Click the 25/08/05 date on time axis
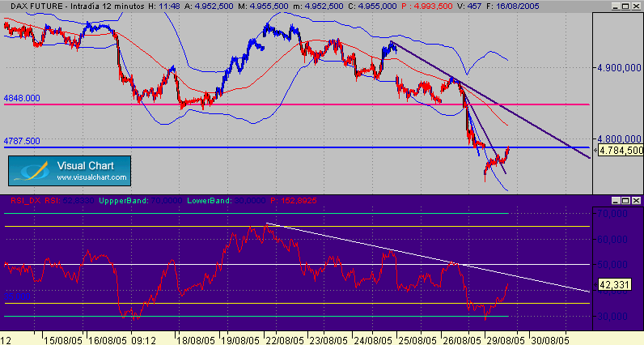 point(417,340)
